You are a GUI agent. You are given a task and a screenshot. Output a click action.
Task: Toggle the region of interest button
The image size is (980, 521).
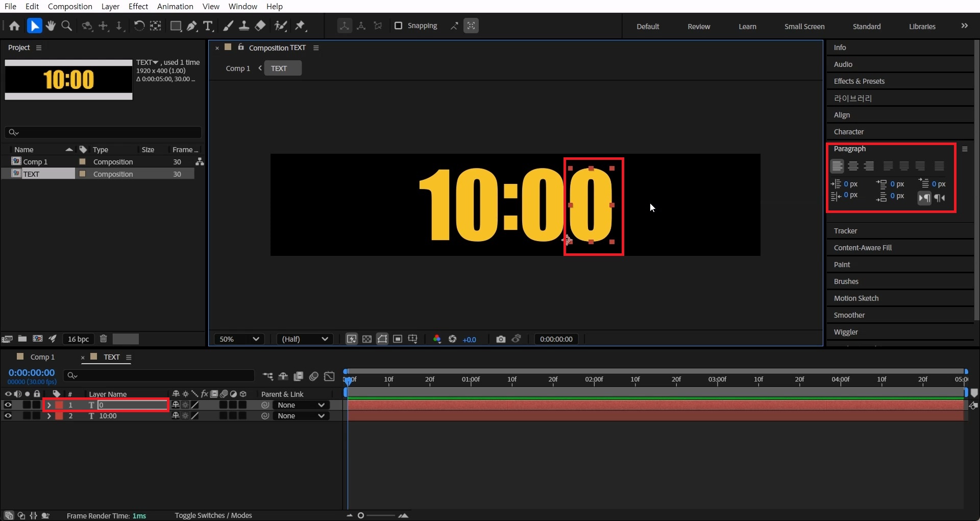coord(398,339)
